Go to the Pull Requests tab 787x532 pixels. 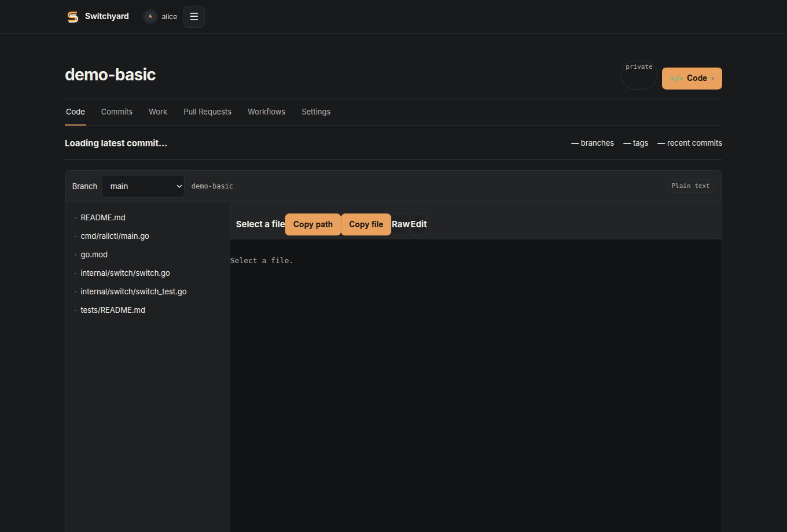coord(207,112)
